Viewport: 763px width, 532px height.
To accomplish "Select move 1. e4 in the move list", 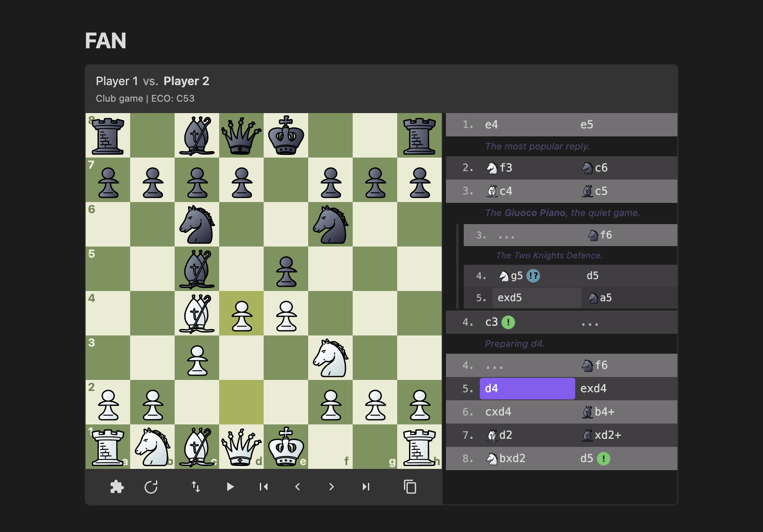I will pos(527,125).
